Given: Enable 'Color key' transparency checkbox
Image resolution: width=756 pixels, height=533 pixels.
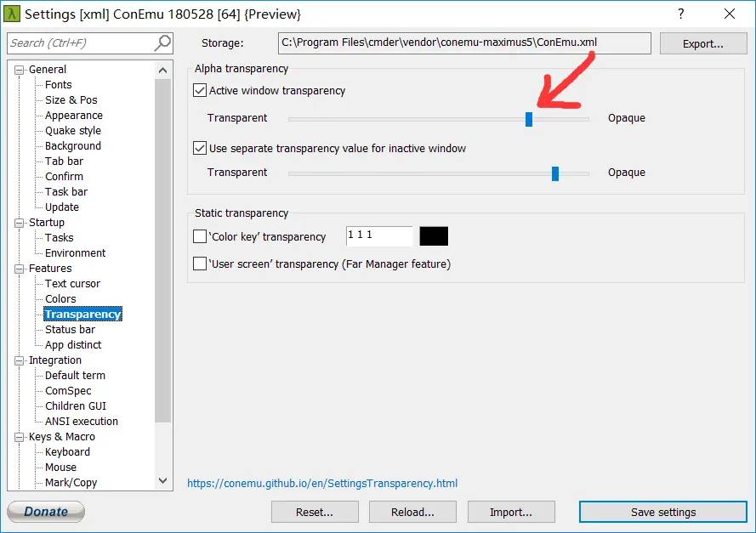Looking at the screenshot, I should pyautogui.click(x=200, y=236).
